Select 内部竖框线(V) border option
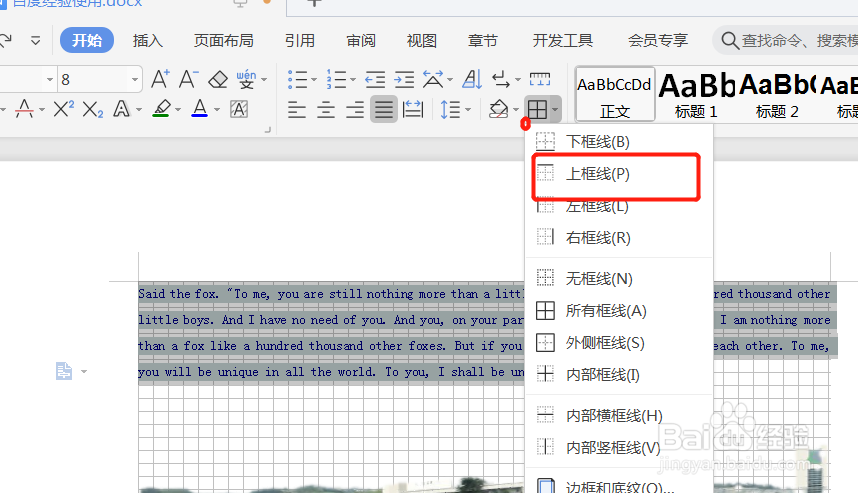The image size is (858, 493). 618,448
